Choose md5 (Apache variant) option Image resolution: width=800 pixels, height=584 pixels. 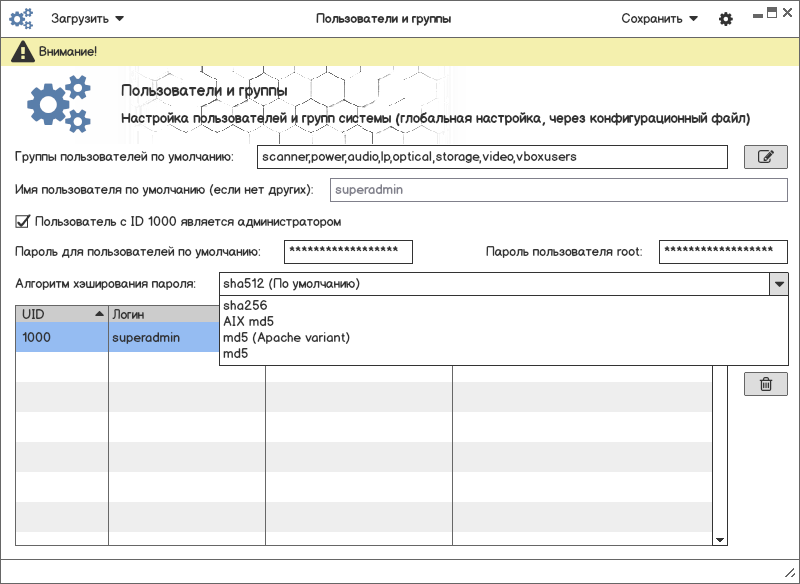click(x=286, y=338)
